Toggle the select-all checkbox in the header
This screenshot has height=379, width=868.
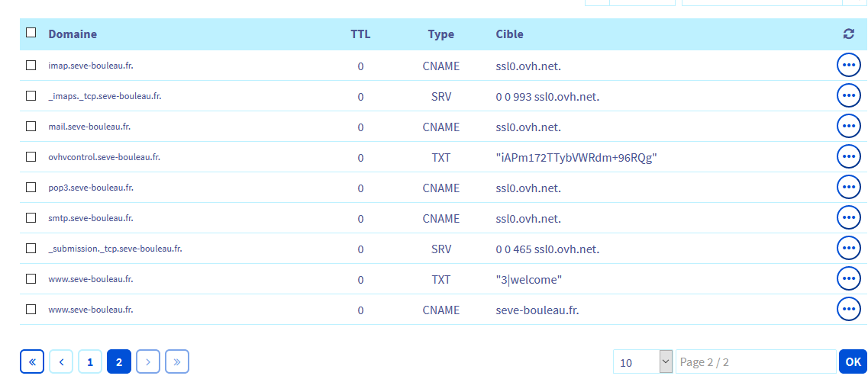point(31,33)
